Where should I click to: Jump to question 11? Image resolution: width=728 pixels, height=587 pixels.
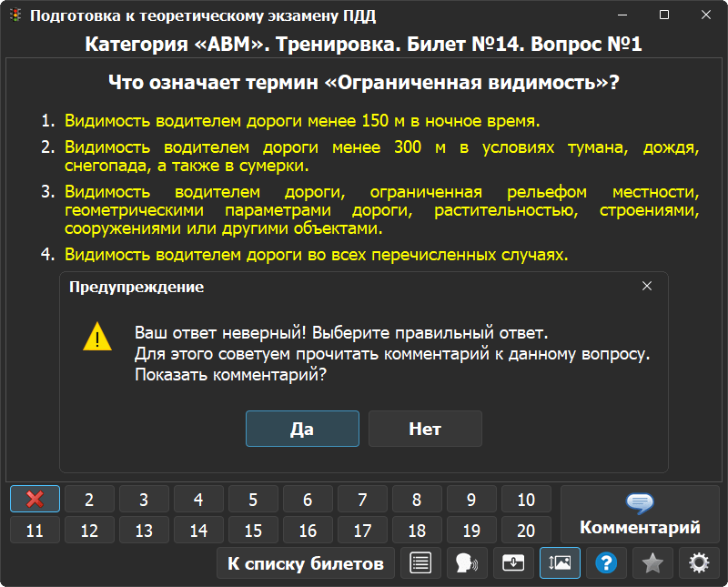(x=35, y=530)
